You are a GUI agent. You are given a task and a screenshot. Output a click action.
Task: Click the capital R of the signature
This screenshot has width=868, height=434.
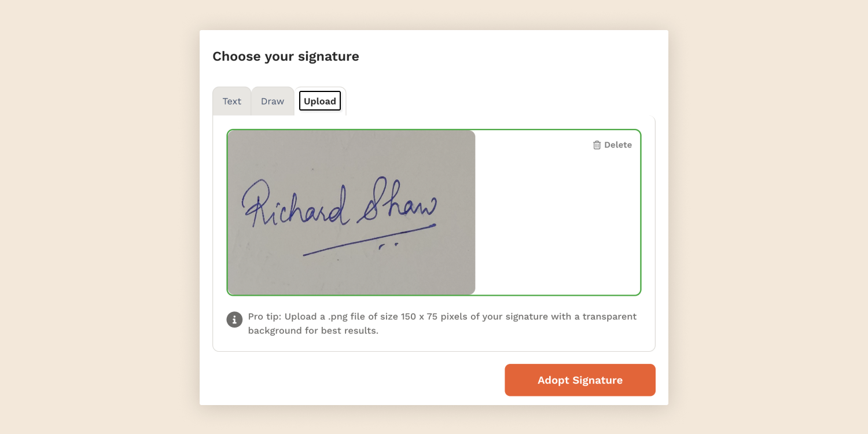click(x=256, y=203)
